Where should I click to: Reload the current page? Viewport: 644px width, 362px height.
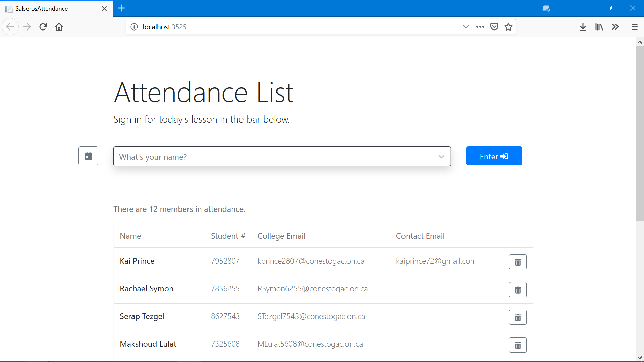point(43,27)
